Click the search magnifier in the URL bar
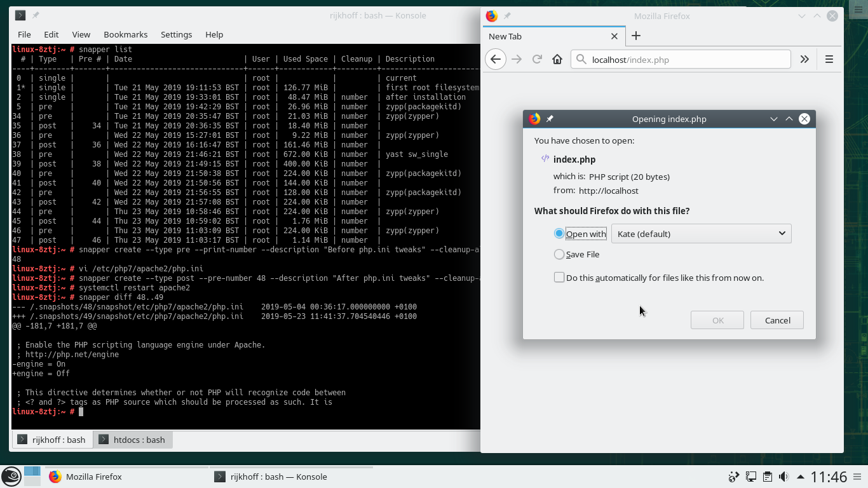This screenshot has width=868, height=488. click(x=581, y=60)
